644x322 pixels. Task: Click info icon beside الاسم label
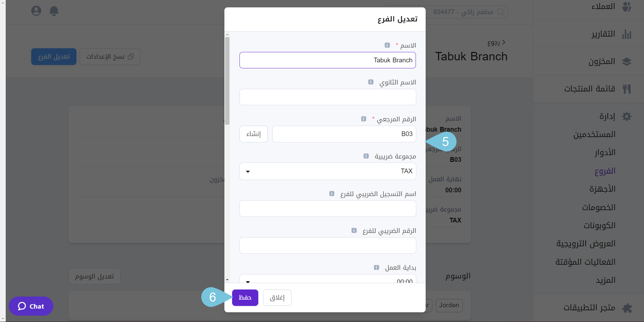(x=387, y=45)
